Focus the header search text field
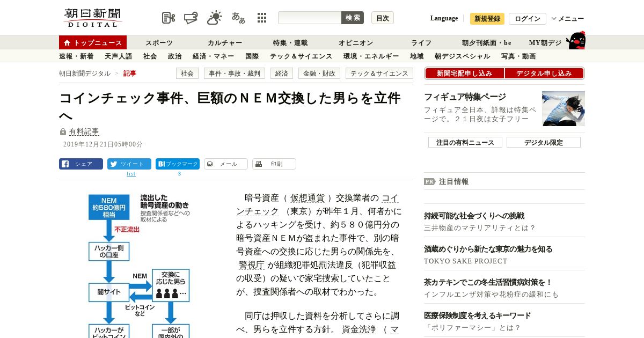Viewport: 644px width, 338px height. (x=310, y=18)
